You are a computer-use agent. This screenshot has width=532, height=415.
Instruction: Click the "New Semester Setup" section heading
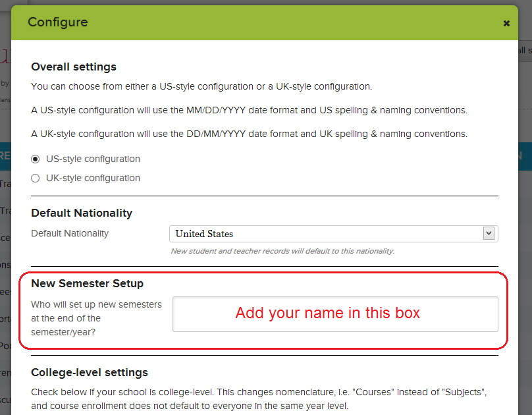tap(87, 284)
